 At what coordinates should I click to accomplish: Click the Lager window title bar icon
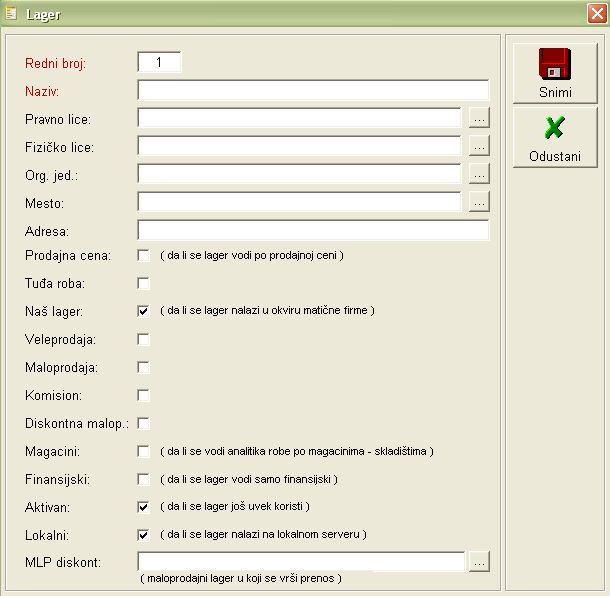[x=11, y=13]
